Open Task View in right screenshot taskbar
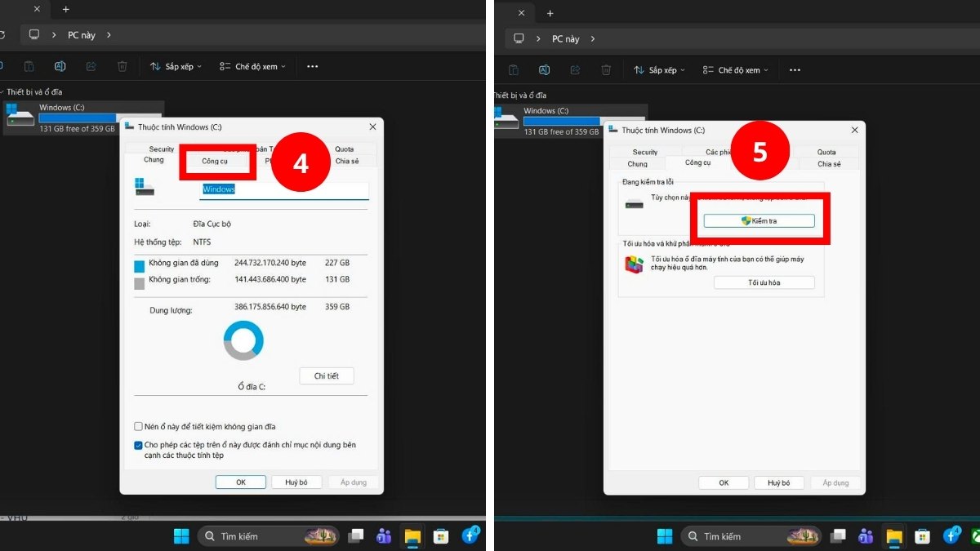Viewport: 980px width, 551px height. coord(839,535)
